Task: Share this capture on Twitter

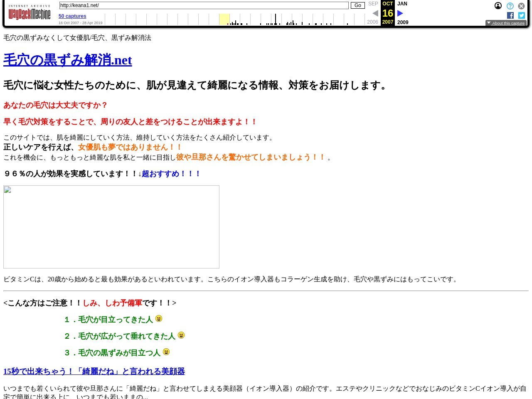Action: [x=521, y=15]
